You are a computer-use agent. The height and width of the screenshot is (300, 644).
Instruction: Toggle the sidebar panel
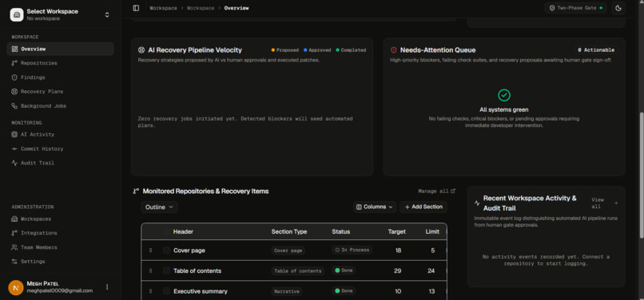136,8
